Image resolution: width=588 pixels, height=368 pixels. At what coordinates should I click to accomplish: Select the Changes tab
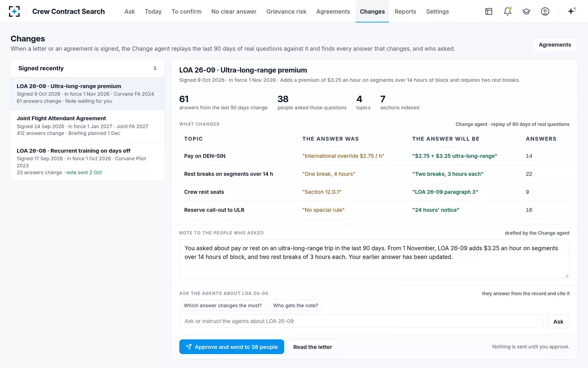point(372,11)
